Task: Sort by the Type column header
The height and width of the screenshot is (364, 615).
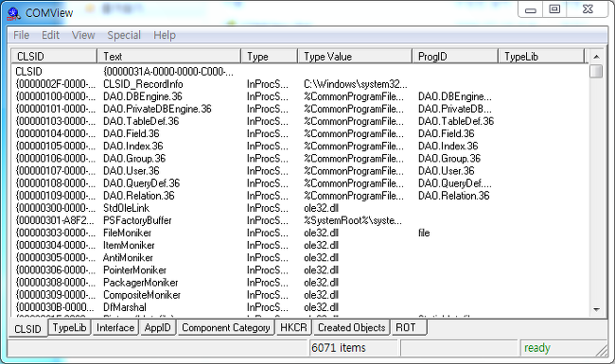Action: [x=270, y=57]
